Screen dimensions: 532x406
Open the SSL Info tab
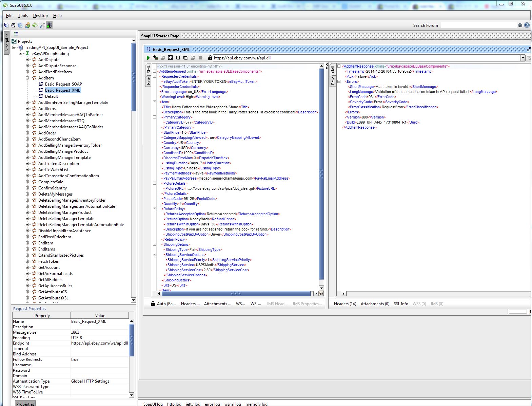[401, 304]
